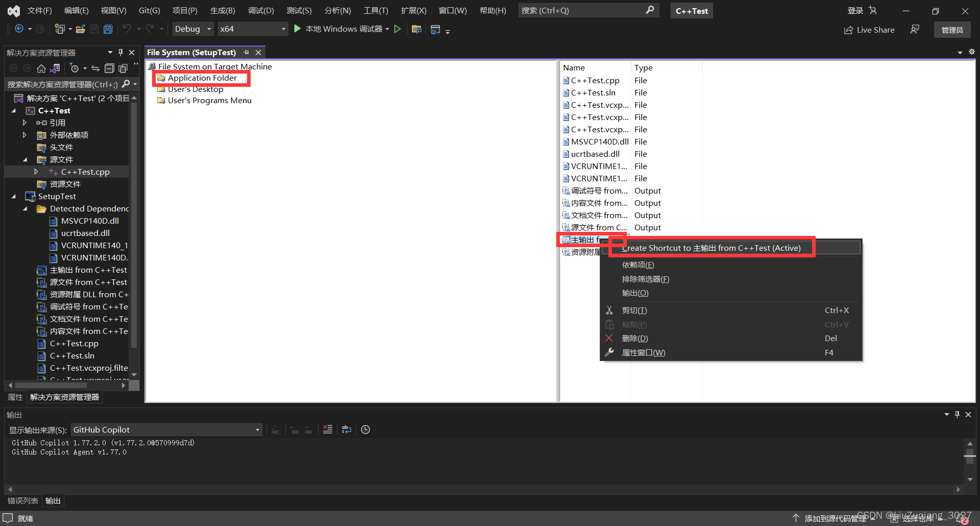This screenshot has width=980, height=526.
Task: Choose 删除(D) in the context menu
Action: 731,338
